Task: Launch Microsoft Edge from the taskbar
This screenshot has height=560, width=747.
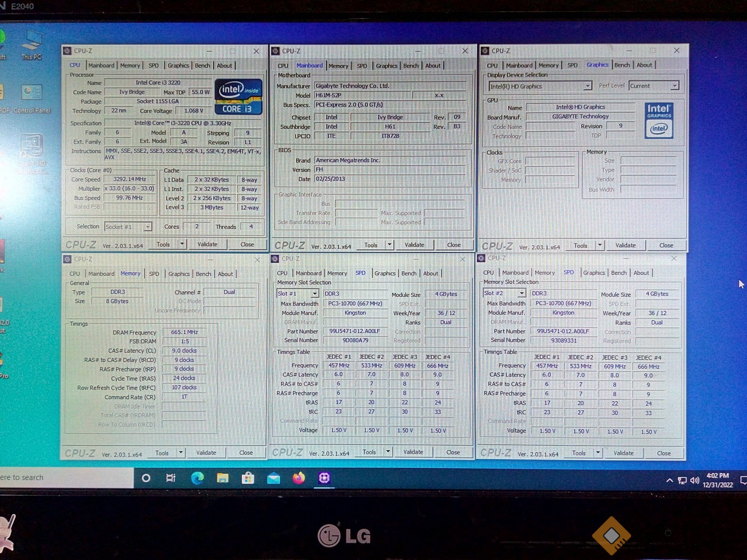Action: [x=197, y=478]
